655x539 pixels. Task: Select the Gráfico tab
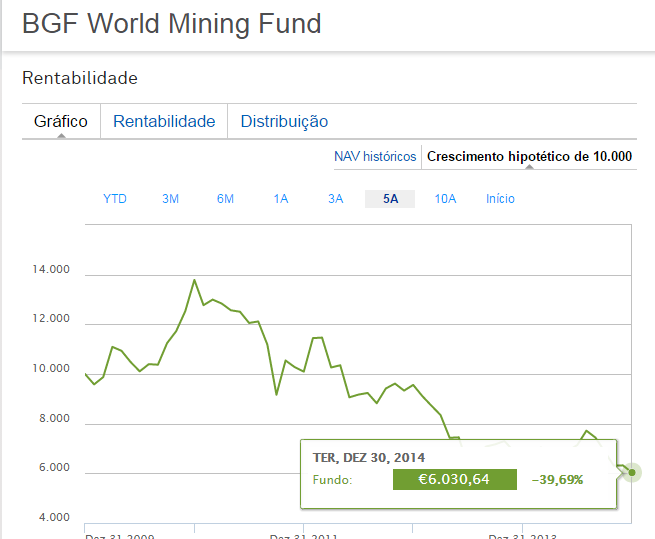pyautogui.click(x=61, y=121)
